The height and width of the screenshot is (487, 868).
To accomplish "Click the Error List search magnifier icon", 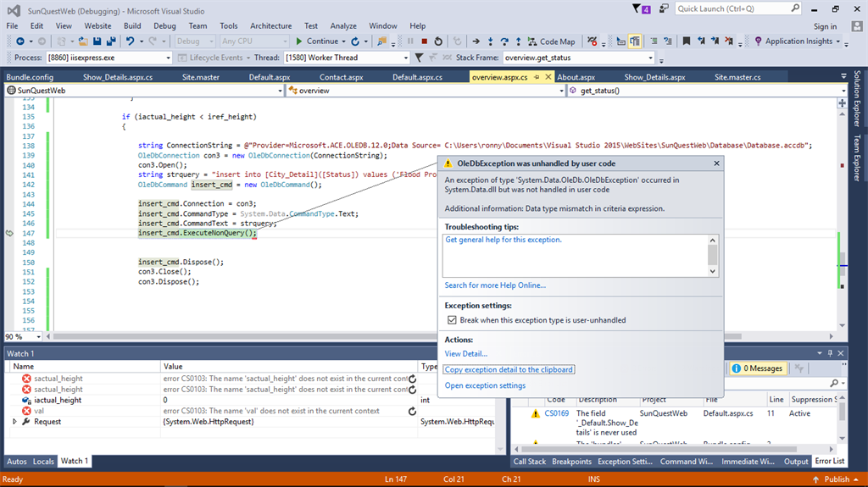I will [834, 383].
